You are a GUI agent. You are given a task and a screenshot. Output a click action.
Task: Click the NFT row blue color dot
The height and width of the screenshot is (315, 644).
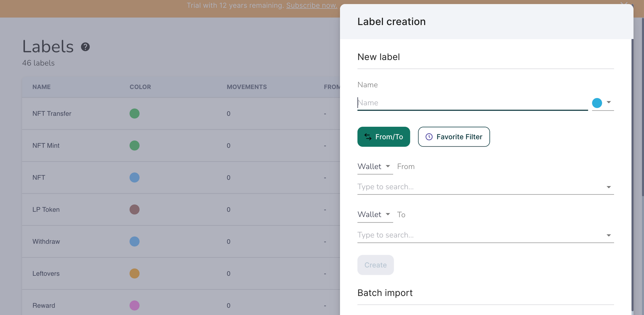[x=134, y=177]
